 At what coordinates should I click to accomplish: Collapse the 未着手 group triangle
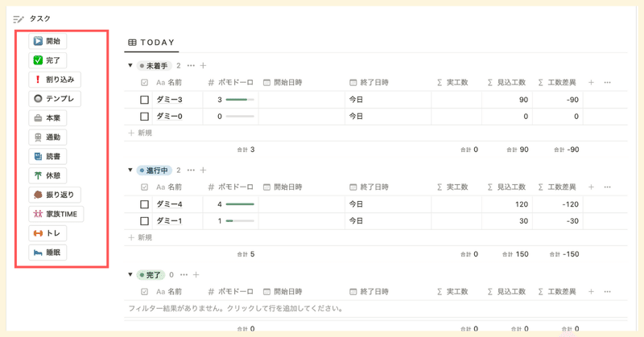coord(130,65)
